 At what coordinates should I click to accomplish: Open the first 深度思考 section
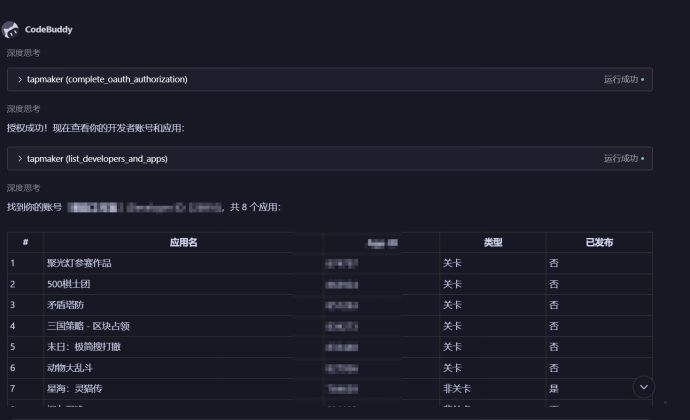tap(23, 53)
